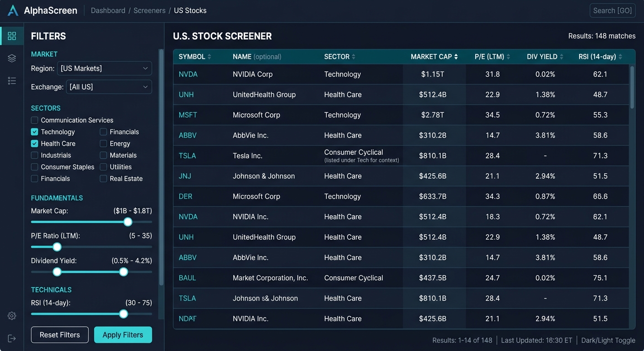Image resolution: width=644 pixels, height=351 pixels.
Task: Click the Results: 148 matches text
Action: tap(602, 36)
